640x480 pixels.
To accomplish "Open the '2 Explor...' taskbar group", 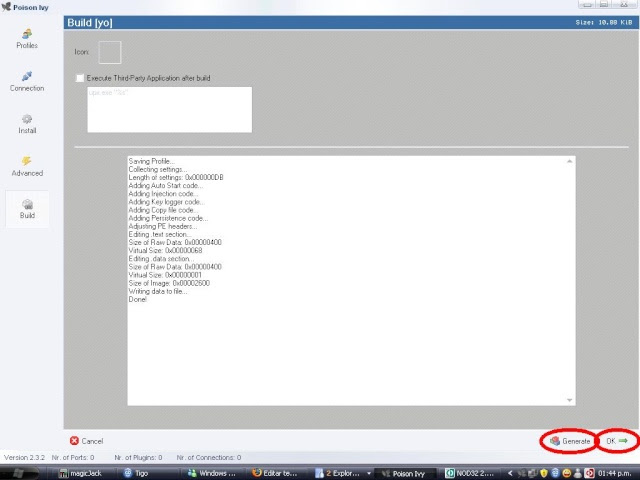I will click(x=342, y=473).
